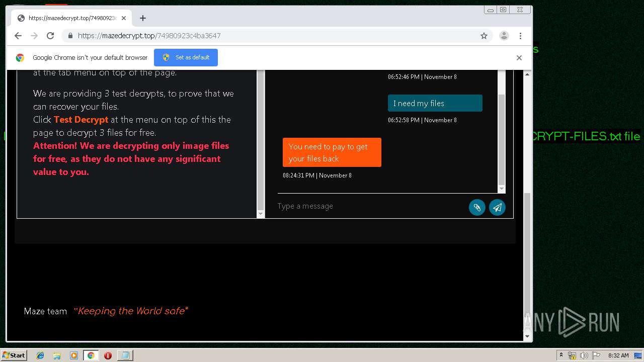This screenshot has height=362, width=644.
Task: Click the Type a message field
Action: (x=370, y=206)
